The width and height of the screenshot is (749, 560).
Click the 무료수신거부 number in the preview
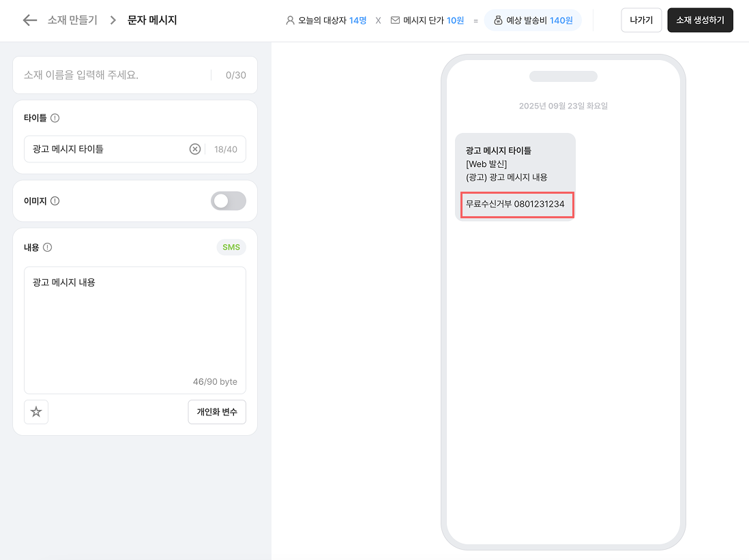click(x=517, y=204)
